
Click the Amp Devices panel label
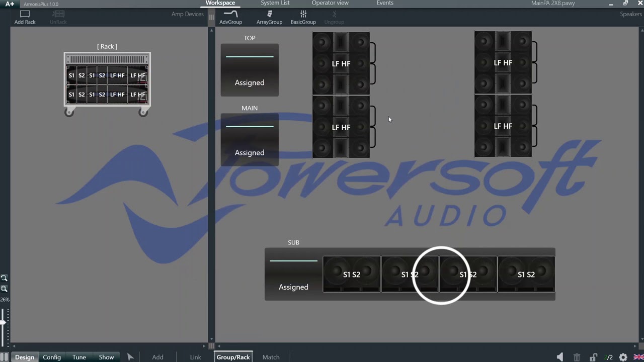187,14
